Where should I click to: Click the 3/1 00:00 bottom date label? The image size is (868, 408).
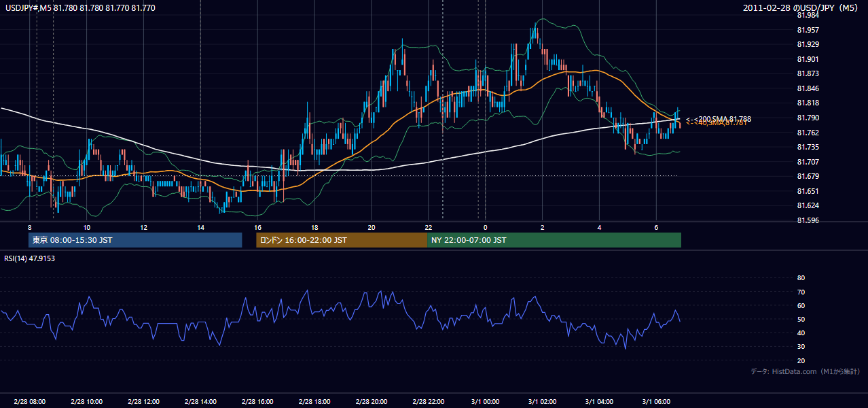[x=485, y=402]
